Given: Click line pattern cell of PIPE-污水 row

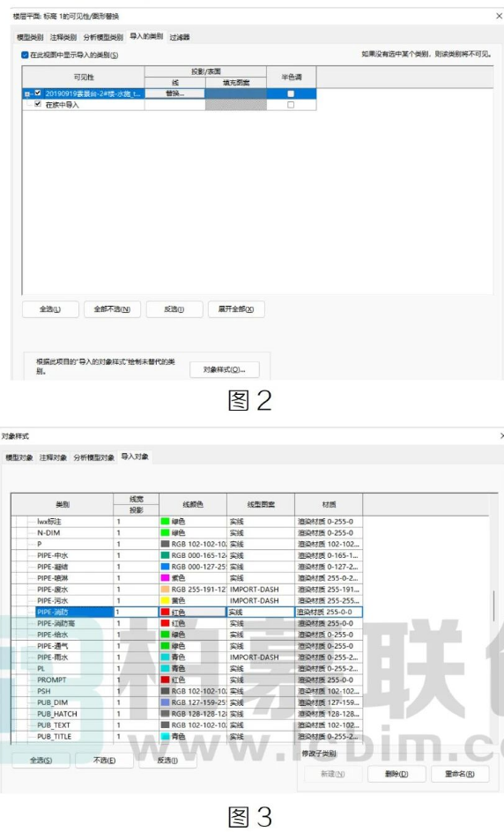Looking at the screenshot, I should pyautogui.click(x=261, y=601).
